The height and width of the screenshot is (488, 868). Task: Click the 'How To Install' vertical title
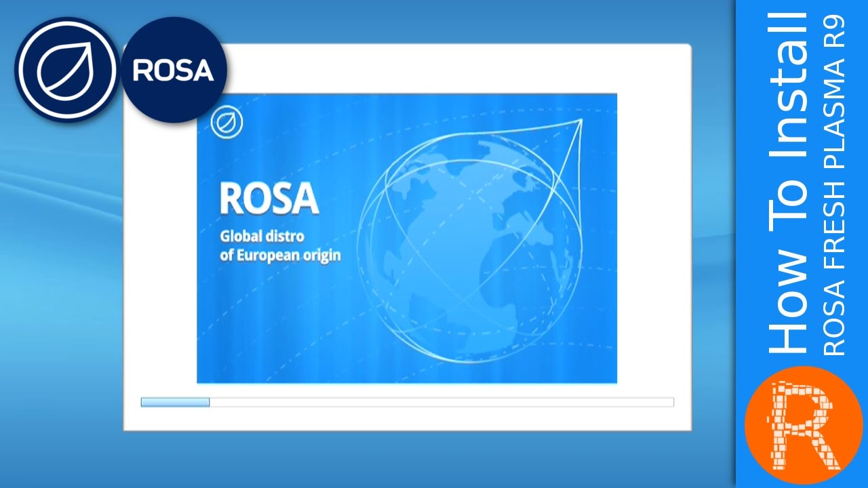click(x=790, y=182)
